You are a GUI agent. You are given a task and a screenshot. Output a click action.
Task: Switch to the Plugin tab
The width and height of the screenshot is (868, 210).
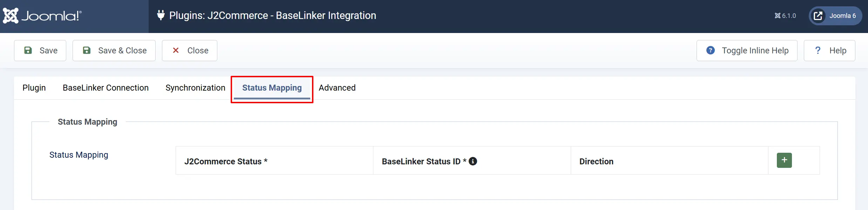click(x=34, y=88)
